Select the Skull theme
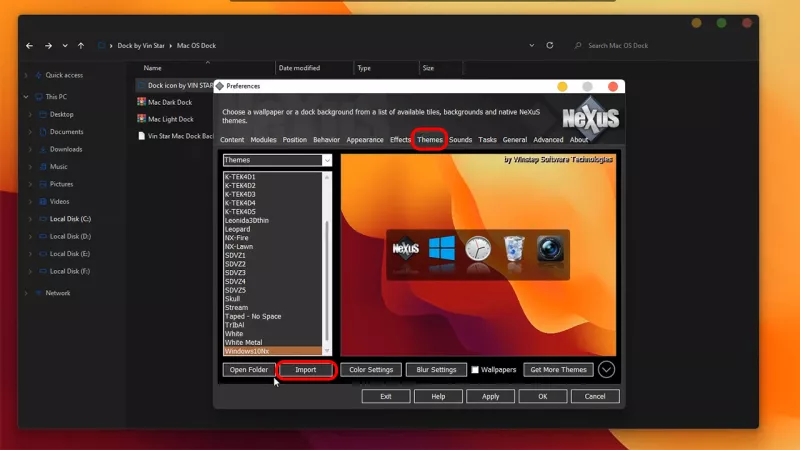The width and height of the screenshot is (800, 450). click(x=232, y=298)
